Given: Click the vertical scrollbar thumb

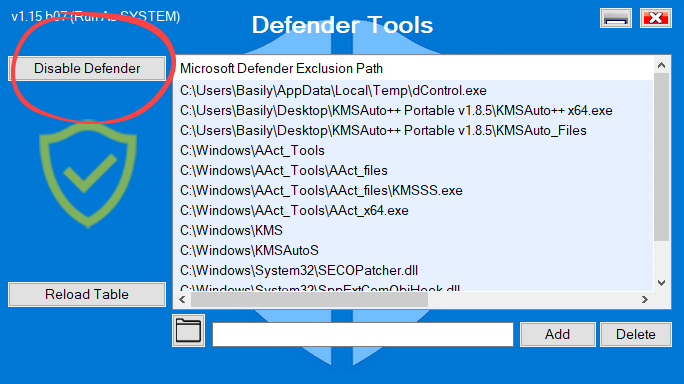Looking at the screenshot, I should tap(661, 157).
